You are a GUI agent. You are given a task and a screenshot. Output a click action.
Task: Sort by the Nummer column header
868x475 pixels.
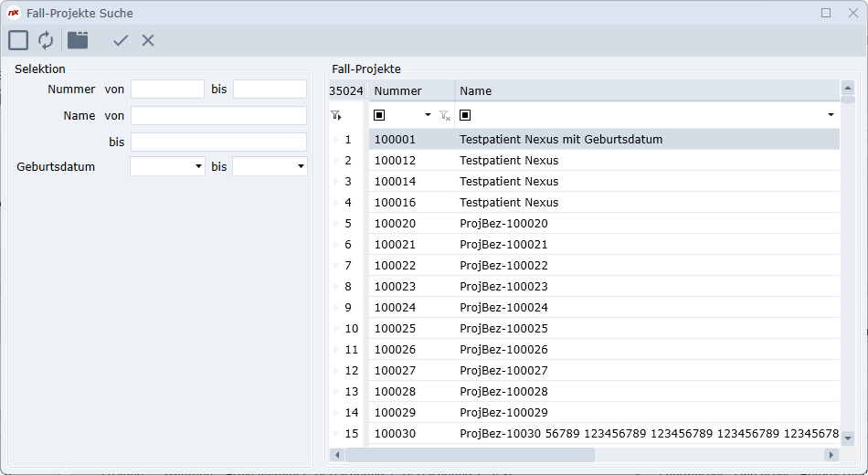coord(411,90)
